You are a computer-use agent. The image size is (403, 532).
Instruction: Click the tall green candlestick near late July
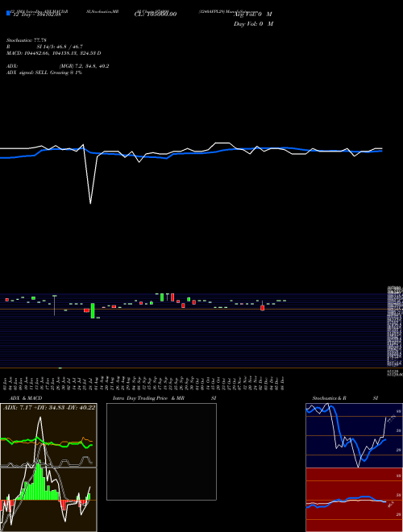coord(93,311)
